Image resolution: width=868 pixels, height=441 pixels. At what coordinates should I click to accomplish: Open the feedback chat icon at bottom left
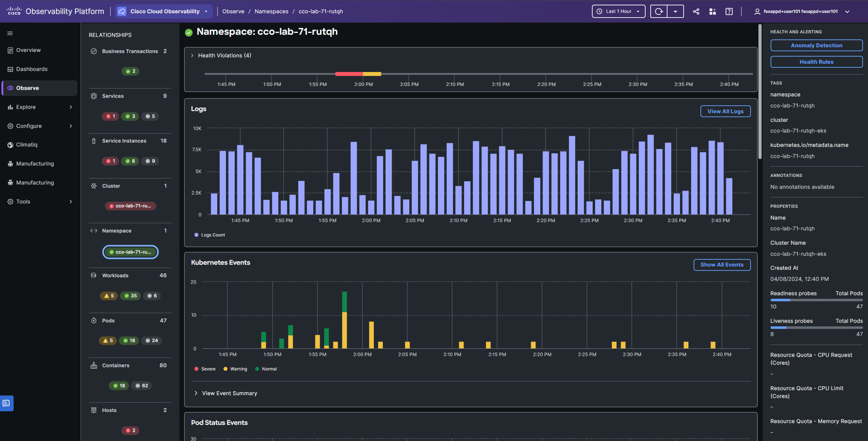point(6,403)
